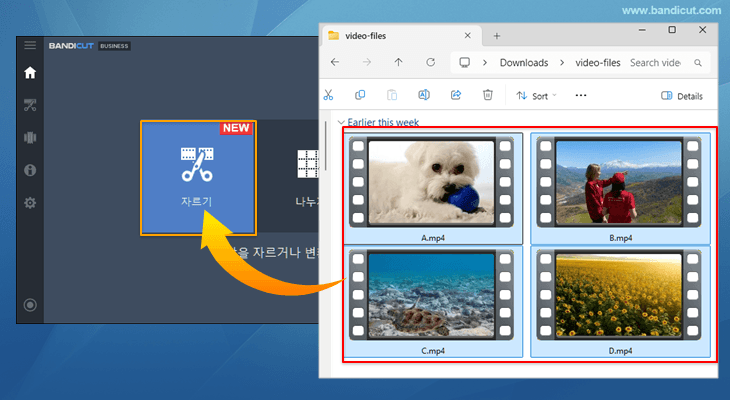Viewport: 730px width, 400px height.
Task: Go forward in Explorer navigation
Action: [367, 62]
